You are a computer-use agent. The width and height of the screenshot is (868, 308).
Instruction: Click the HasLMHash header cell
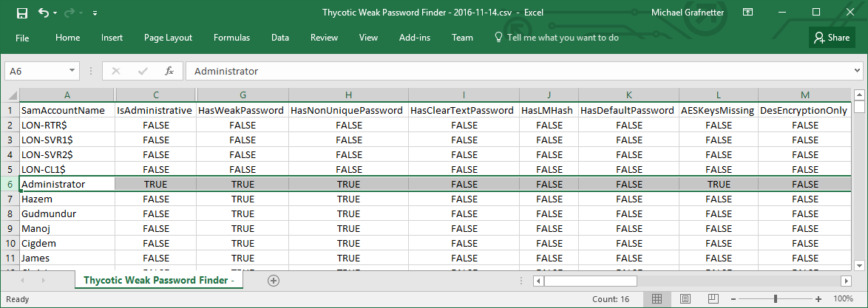(549, 111)
